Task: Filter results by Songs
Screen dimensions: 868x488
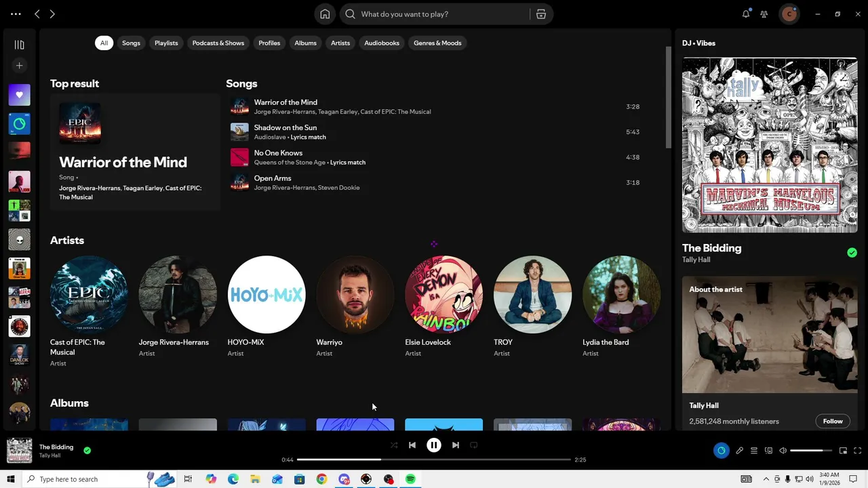Action: pos(131,43)
